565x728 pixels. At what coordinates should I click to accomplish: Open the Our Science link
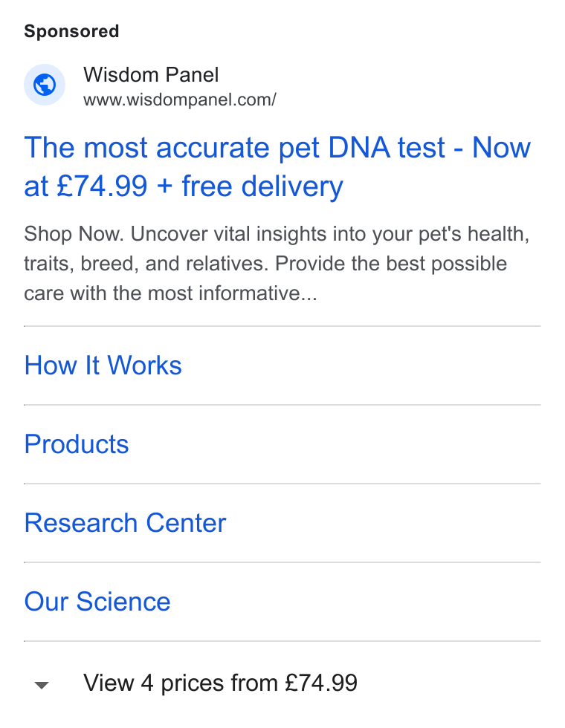click(x=97, y=602)
